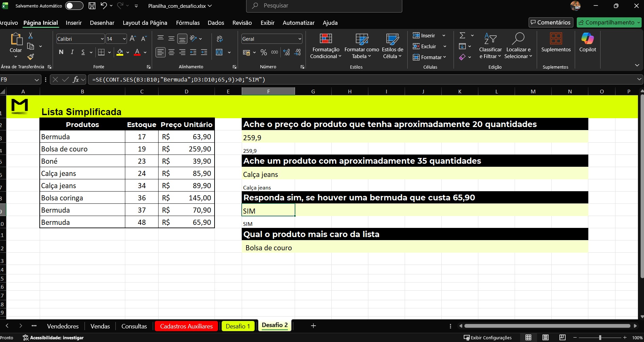The width and height of the screenshot is (644, 342).
Task: Click Exibir Configurações in status bar
Action: click(488, 338)
